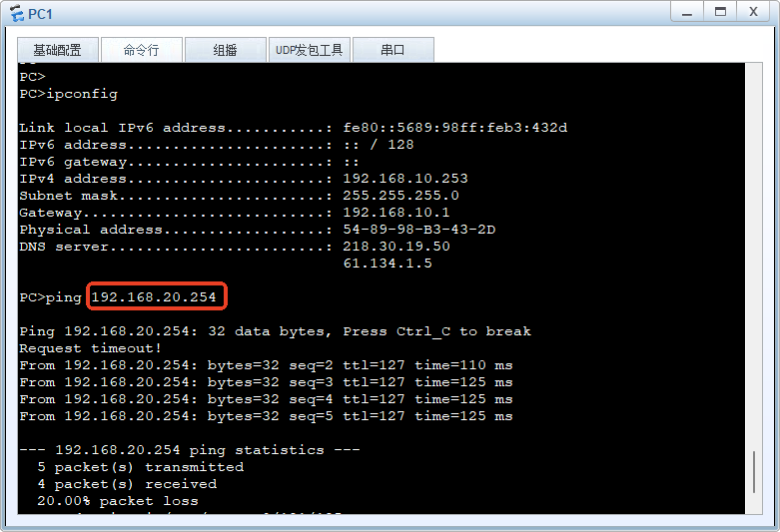Open the 命令行 tab

pyautogui.click(x=142, y=50)
